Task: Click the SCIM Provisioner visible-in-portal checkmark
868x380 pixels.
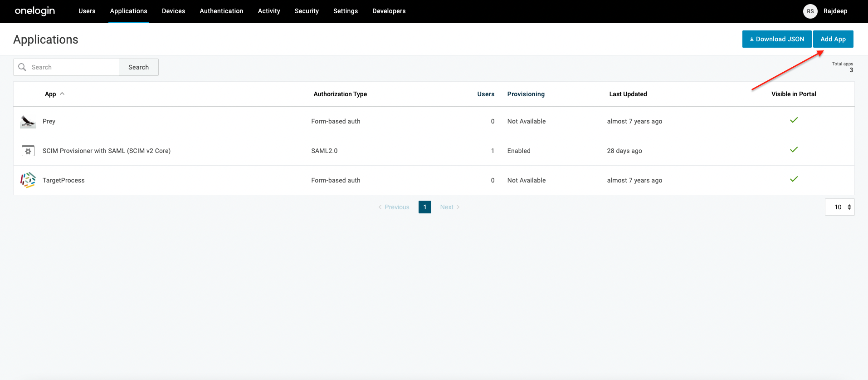Action: click(794, 150)
